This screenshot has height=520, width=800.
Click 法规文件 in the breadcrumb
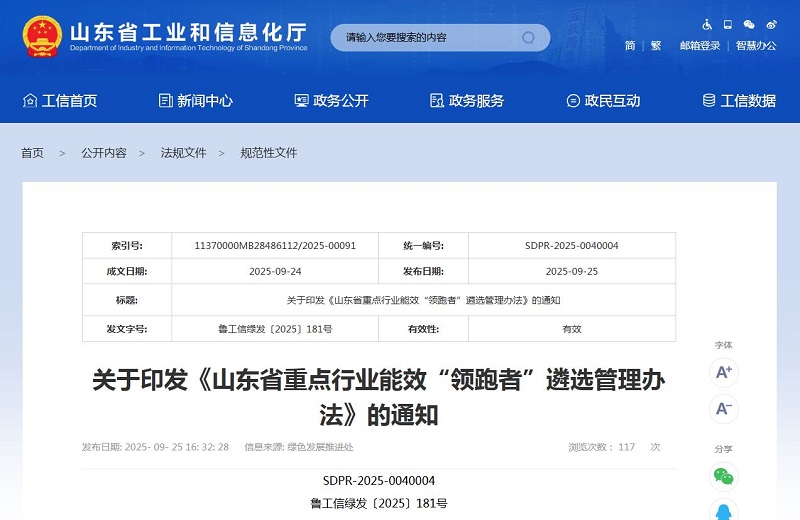(183, 153)
